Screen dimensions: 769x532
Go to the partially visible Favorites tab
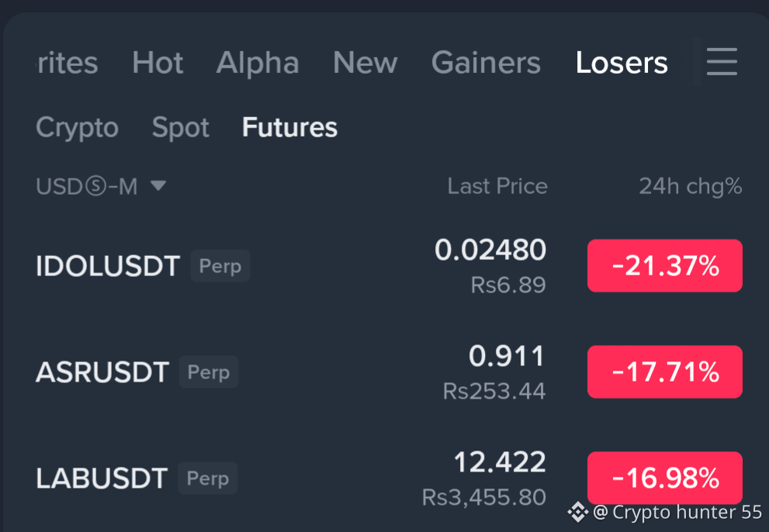click(68, 62)
